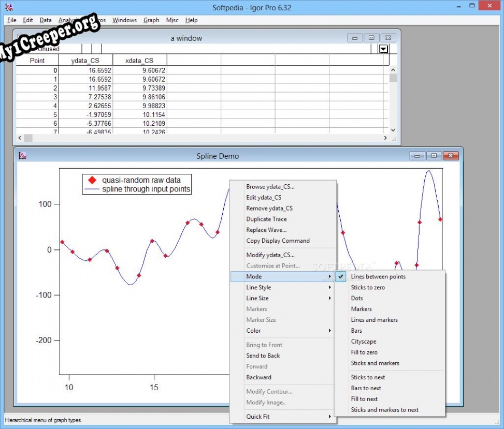Click the table's vertical scrollbar thumb
This screenshot has height=429, width=504.
(393, 79)
